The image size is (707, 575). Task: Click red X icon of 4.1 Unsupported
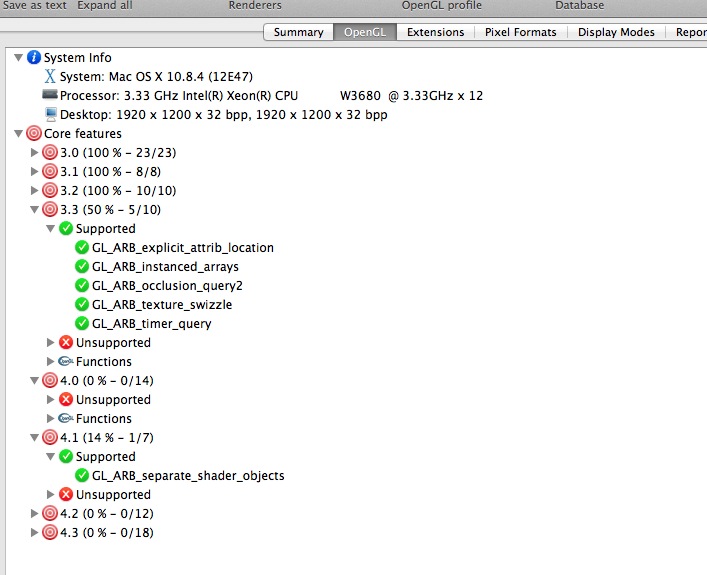66,494
